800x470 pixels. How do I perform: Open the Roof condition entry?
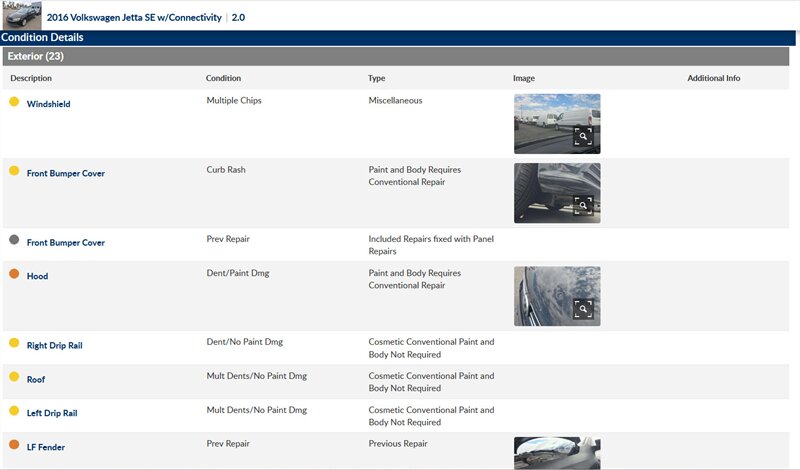click(x=36, y=380)
